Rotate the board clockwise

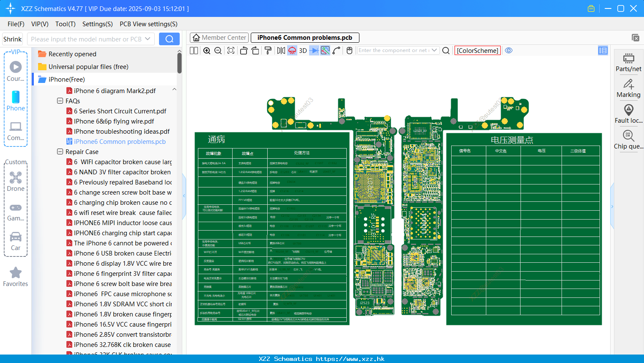click(255, 50)
